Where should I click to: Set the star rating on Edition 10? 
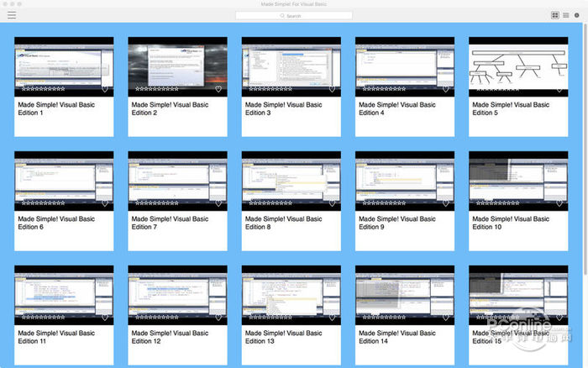click(x=498, y=203)
